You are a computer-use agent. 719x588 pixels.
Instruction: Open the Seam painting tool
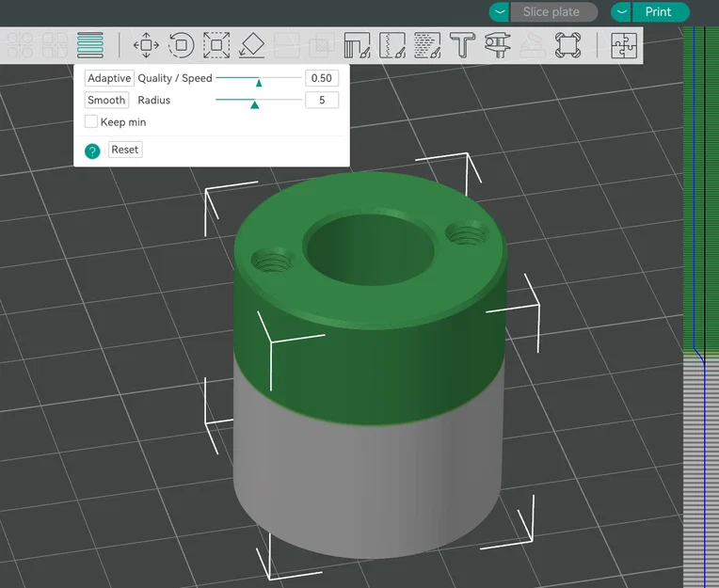(392, 45)
